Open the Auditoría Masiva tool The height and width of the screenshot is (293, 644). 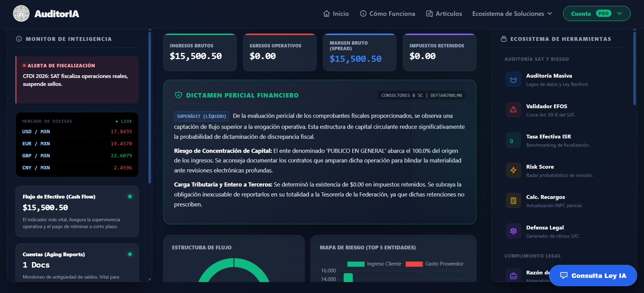[562, 80]
